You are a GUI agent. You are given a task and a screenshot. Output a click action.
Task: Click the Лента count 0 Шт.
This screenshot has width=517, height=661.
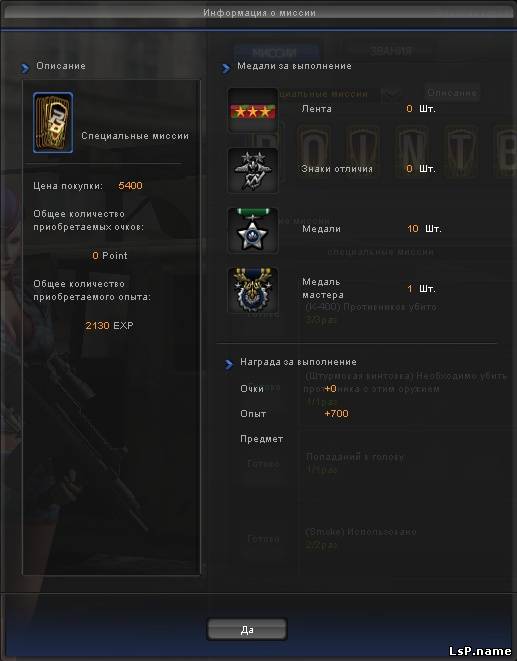(420, 109)
